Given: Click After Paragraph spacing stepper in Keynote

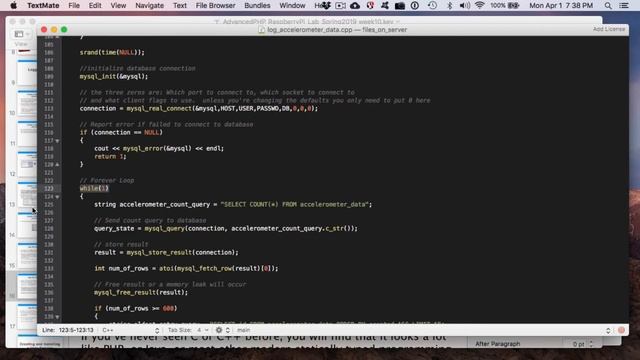Looking at the screenshot, I should click(591, 344).
